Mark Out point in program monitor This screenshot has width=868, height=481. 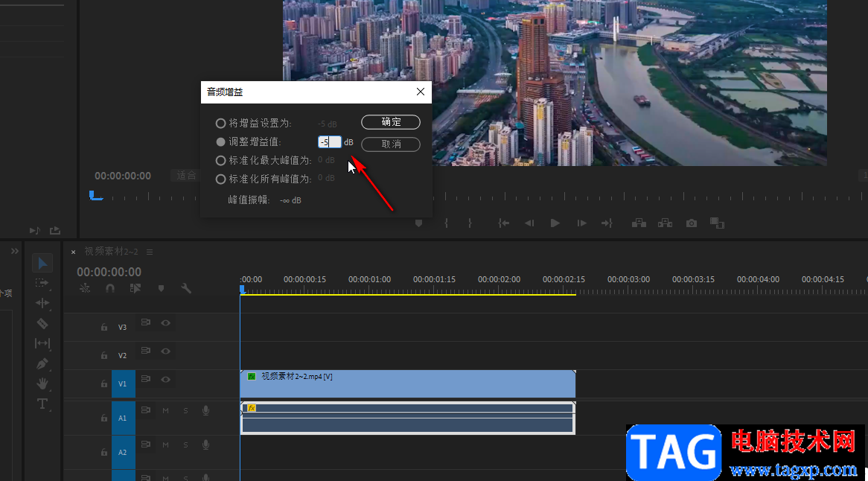(x=470, y=223)
